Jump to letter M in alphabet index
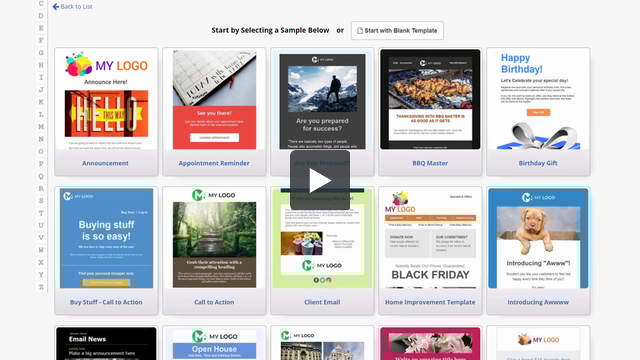The width and height of the screenshot is (640, 360). coord(41,127)
